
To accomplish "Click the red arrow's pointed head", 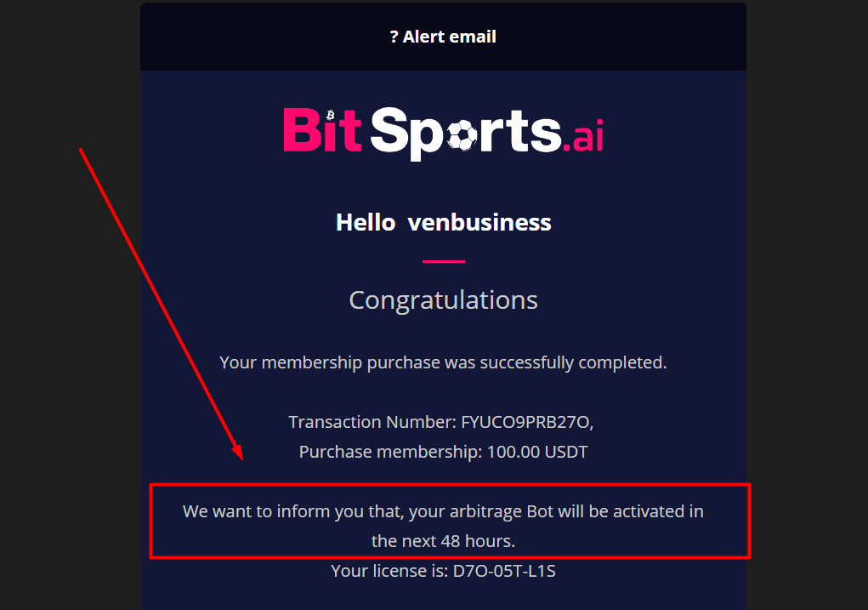I will (237, 453).
